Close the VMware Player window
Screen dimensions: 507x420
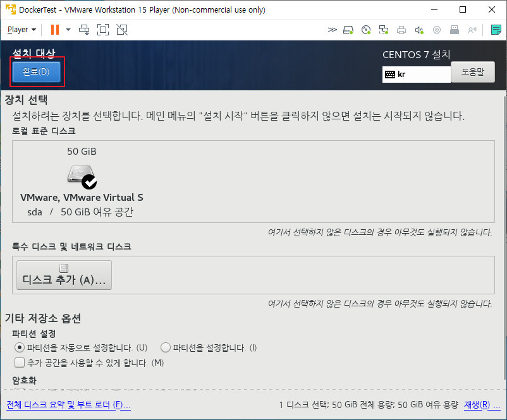[492, 9]
